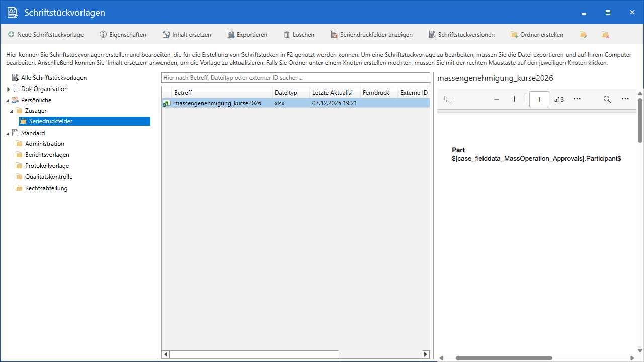Viewport: 644px width, 362px height.
Task: Open the document outline icon in preview pane
Action: 448,99
